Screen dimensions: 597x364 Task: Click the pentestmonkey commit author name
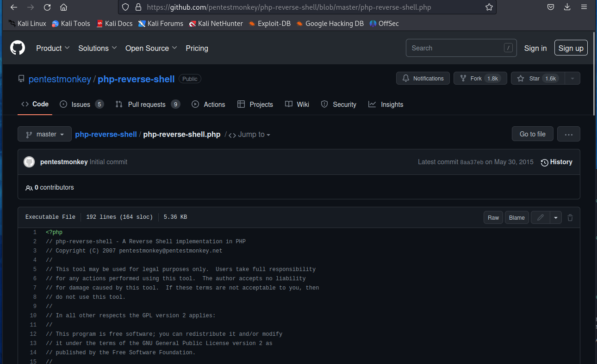64,162
